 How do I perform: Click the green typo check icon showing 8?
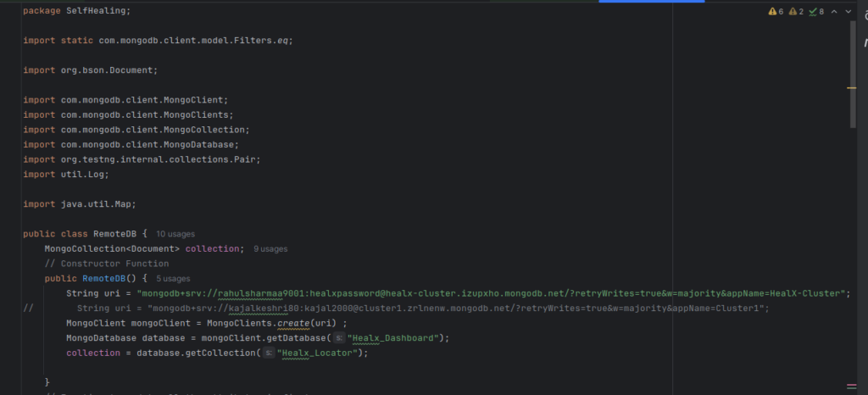point(816,12)
